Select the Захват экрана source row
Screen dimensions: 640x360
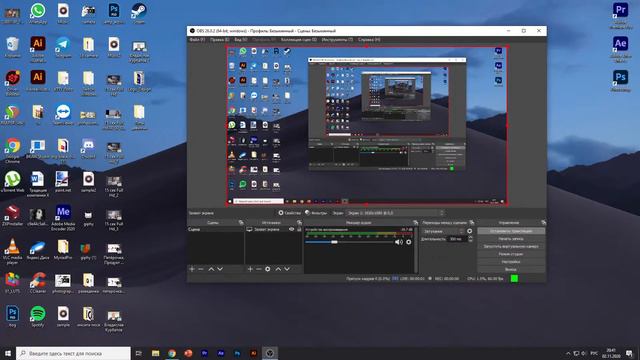[x=273, y=229]
